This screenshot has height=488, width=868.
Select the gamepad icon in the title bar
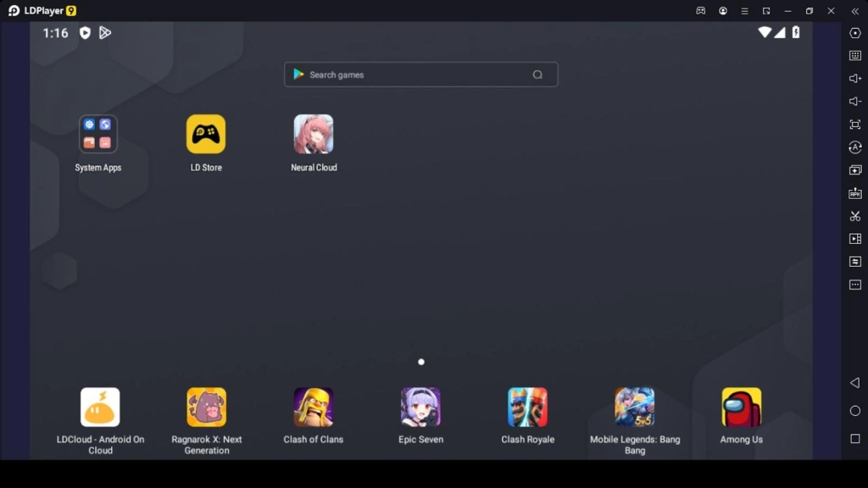(x=701, y=11)
